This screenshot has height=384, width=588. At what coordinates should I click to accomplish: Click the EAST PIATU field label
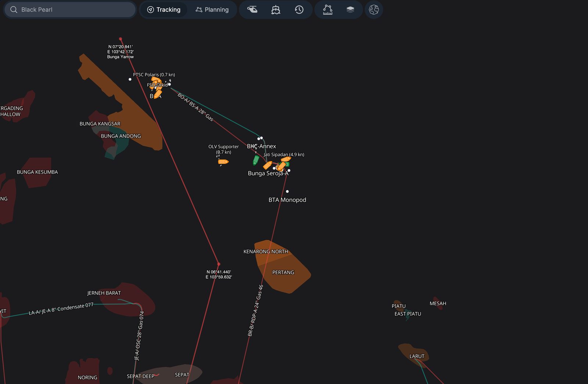tap(408, 314)
